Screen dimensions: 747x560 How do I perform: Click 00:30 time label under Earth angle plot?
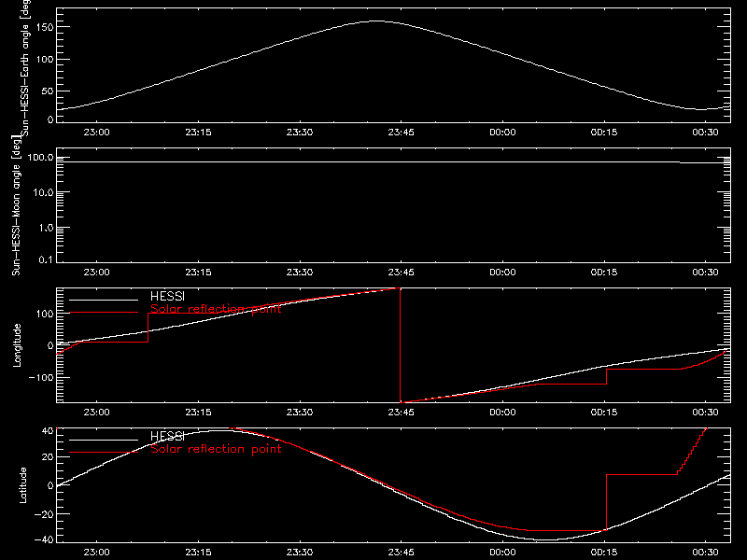[x=705, y=133]
